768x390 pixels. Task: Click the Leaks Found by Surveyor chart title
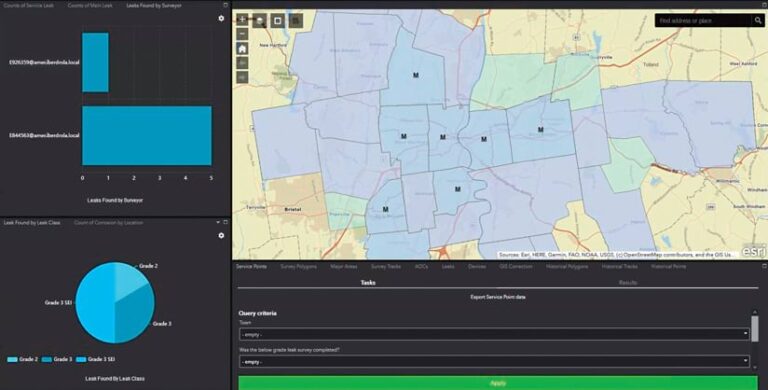115,200
